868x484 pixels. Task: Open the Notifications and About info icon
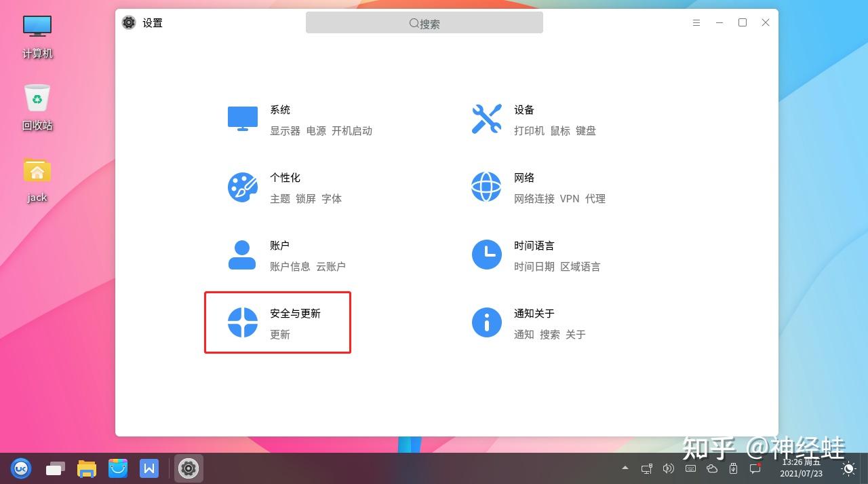(486, 322)
